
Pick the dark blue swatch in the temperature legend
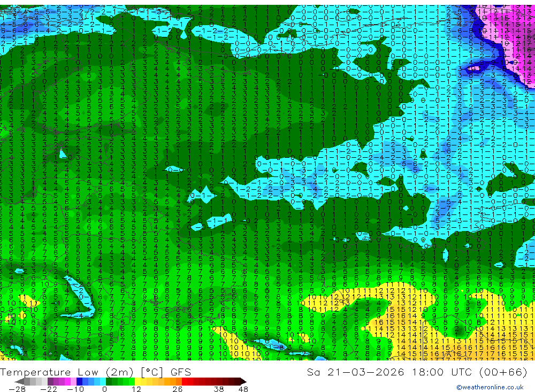(x=80, y=382)
